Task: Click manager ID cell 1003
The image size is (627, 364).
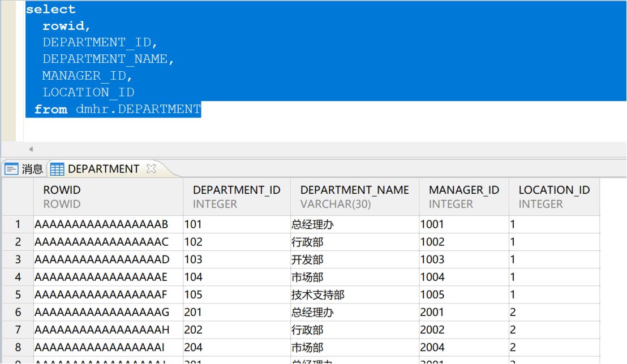Action: click(x=464, y=259)
